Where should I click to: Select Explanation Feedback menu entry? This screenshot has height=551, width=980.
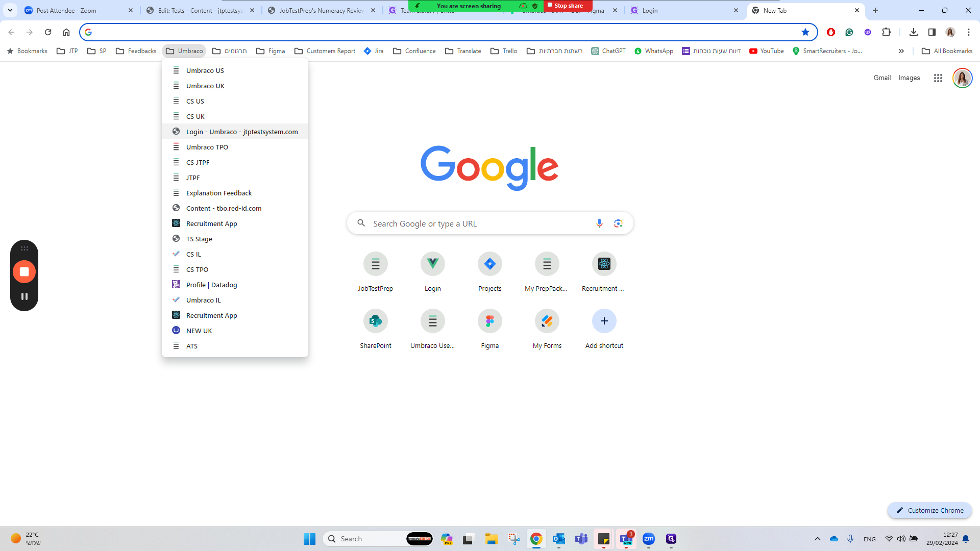coord(235,193)
